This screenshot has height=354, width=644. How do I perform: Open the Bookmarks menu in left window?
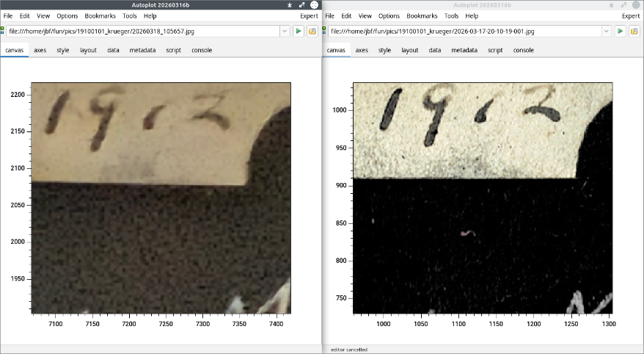[x=100, y=15]
